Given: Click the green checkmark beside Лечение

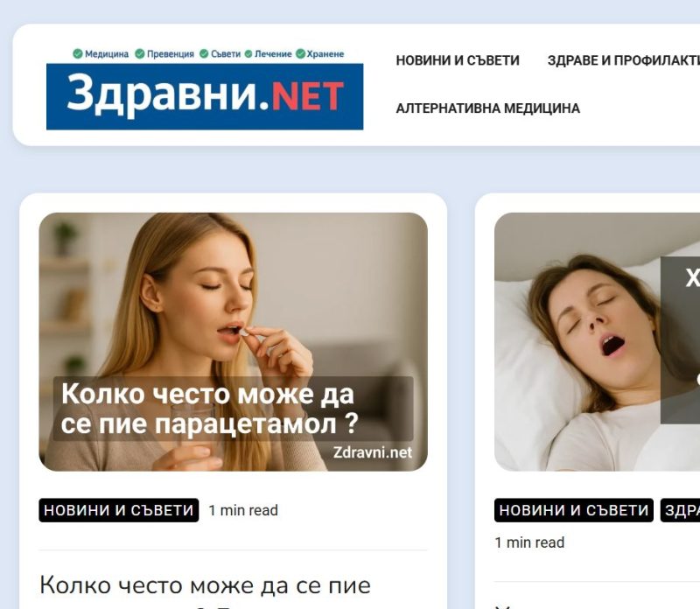Looking at the screenshot, I should coord(248,54).
